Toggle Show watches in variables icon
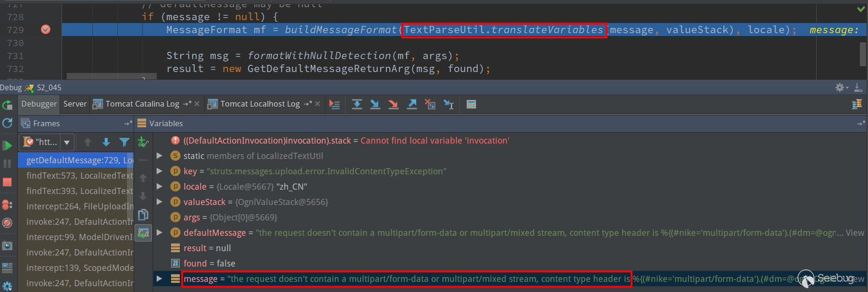The image size is (868, 292). click(143, 233)
